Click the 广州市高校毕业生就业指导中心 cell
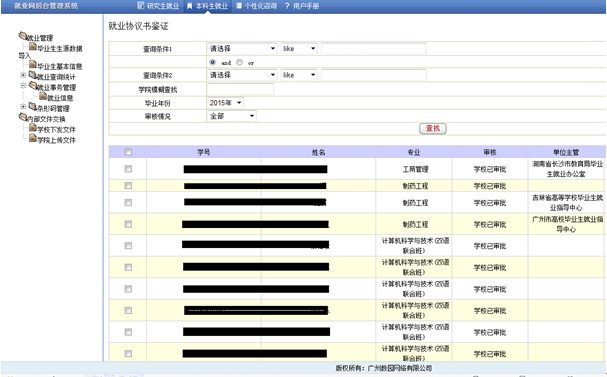Image resolution: width=607 pixels, height=377 pixels. click(x=567, y=224)
